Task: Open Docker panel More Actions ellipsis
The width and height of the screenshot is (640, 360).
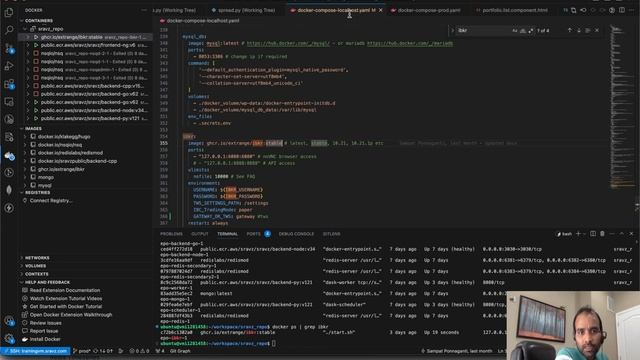Action: coord(144,10)
